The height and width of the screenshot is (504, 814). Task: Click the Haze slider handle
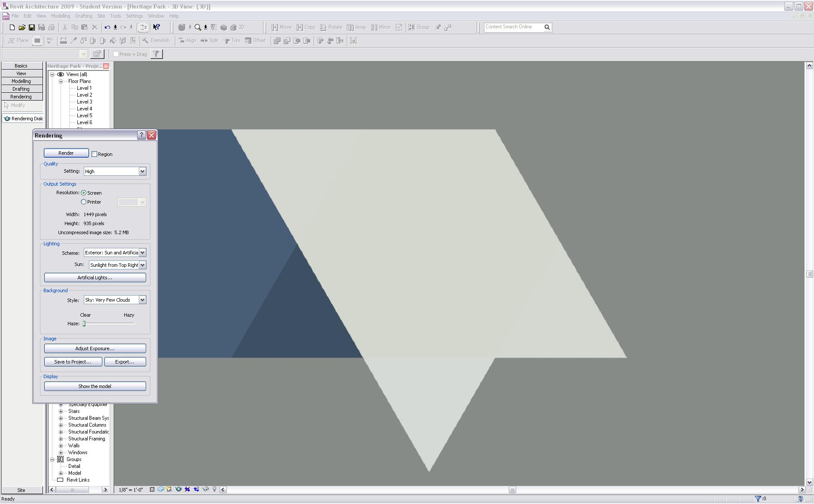pos(85,324)
